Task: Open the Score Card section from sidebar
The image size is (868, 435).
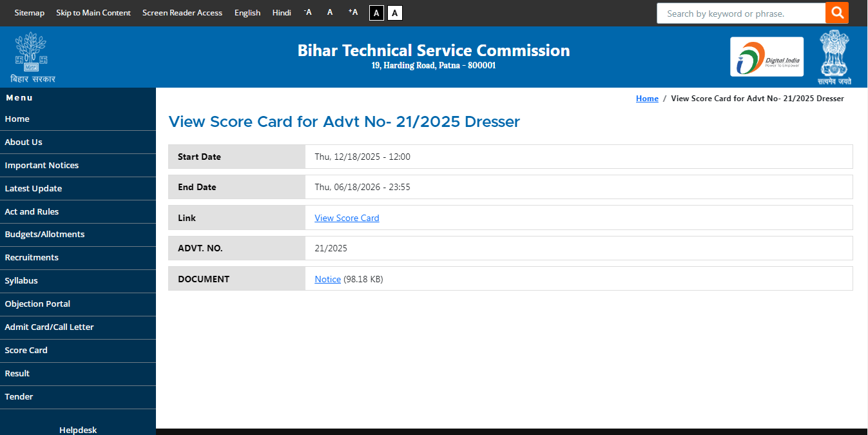Action: pyautogui.click(x=26, y=350)
